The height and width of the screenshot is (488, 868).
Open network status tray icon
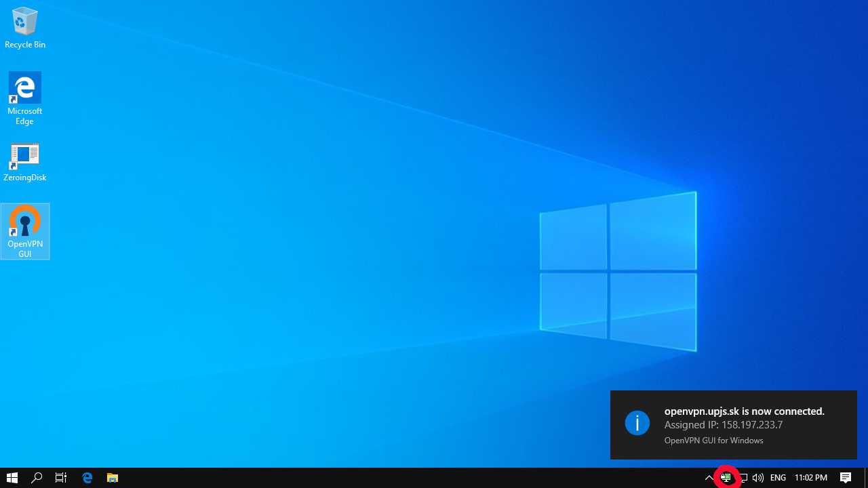pos(743,478)
